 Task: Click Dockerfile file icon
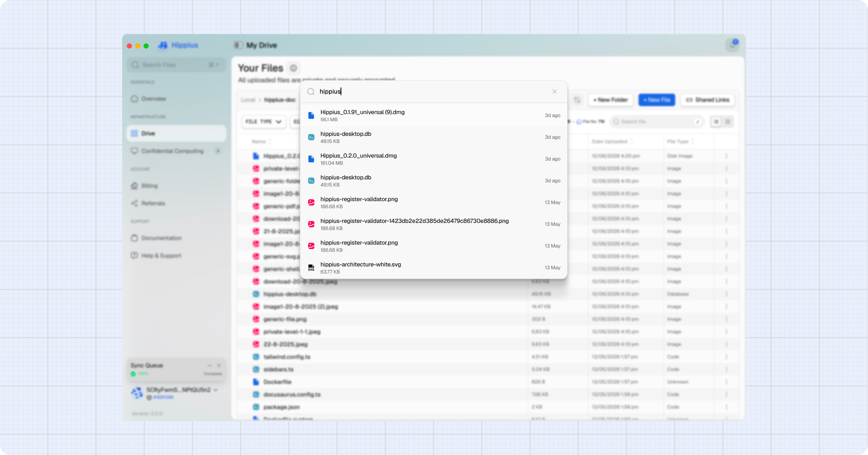coord(256,382)
